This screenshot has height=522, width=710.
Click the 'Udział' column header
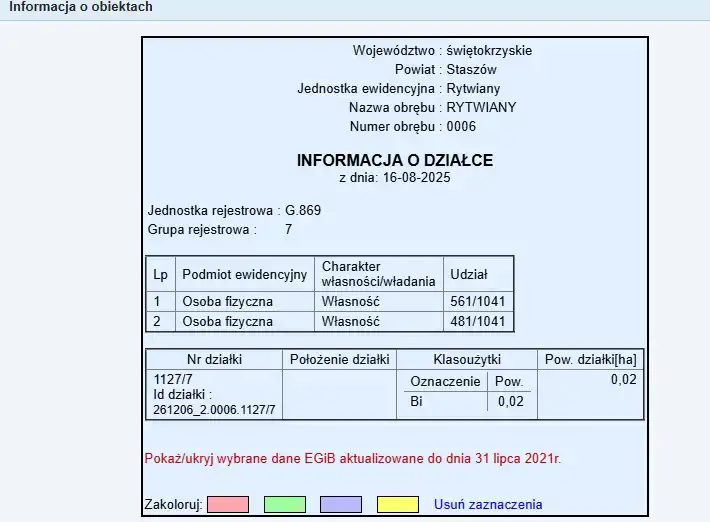point(469,274)
